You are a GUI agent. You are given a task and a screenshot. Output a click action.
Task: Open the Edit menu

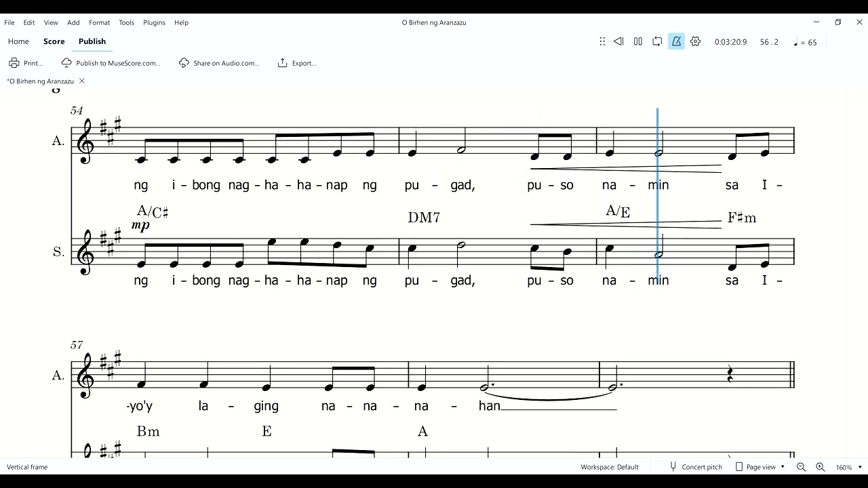click(x=29, y=22)
